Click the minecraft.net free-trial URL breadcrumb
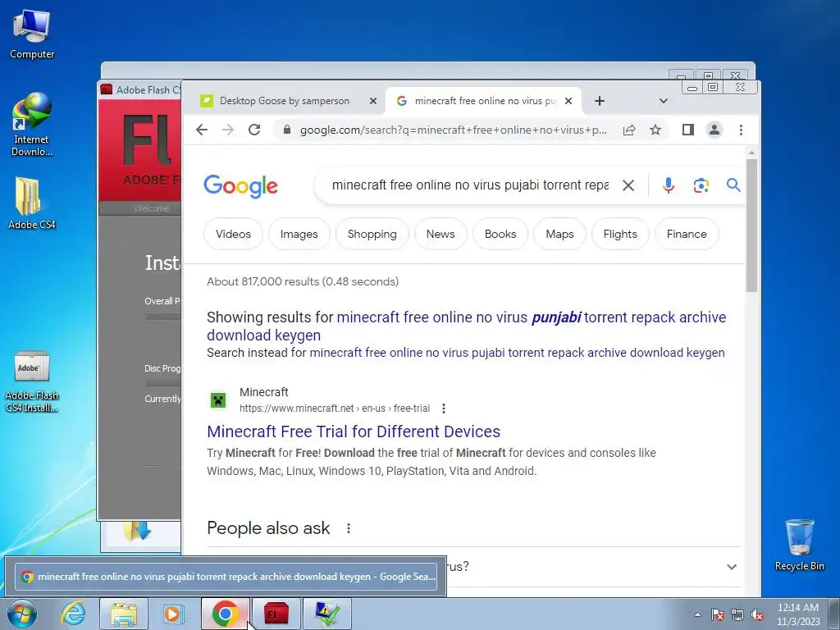Image resolution: width=840 pixels, height=630 pixels. (x=335, y=409)
